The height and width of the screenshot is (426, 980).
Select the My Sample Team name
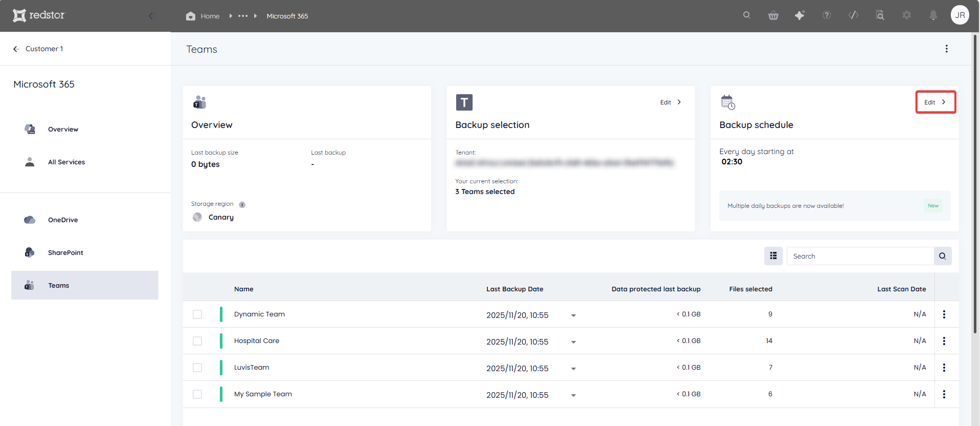[x=263, y=394]
